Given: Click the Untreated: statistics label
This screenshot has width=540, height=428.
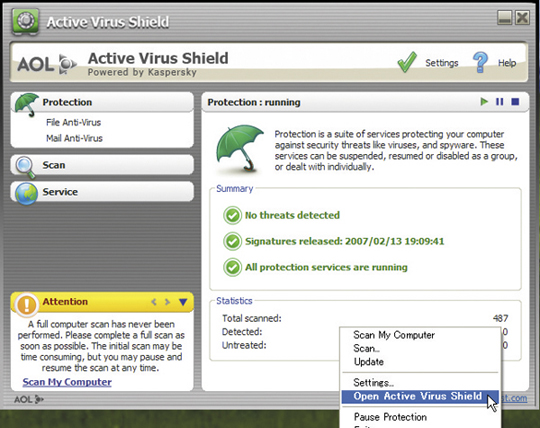Looking at the screenshot, I should point(244,345).
